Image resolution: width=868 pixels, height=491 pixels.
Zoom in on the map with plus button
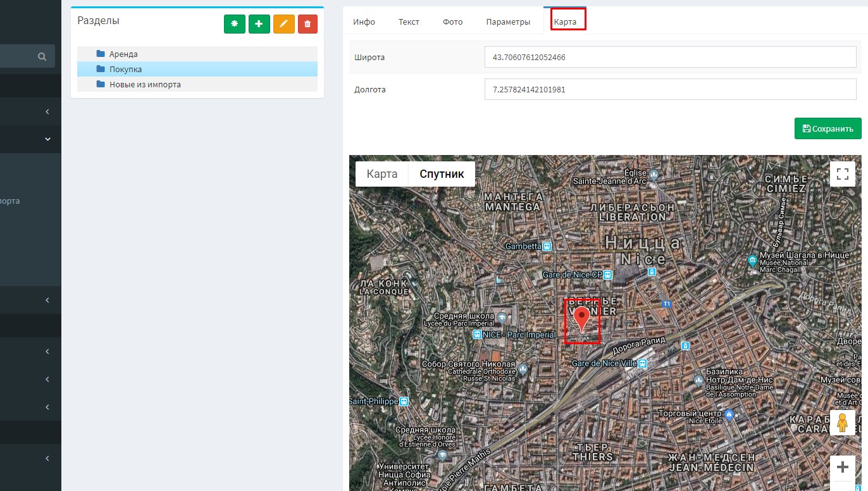842,468
